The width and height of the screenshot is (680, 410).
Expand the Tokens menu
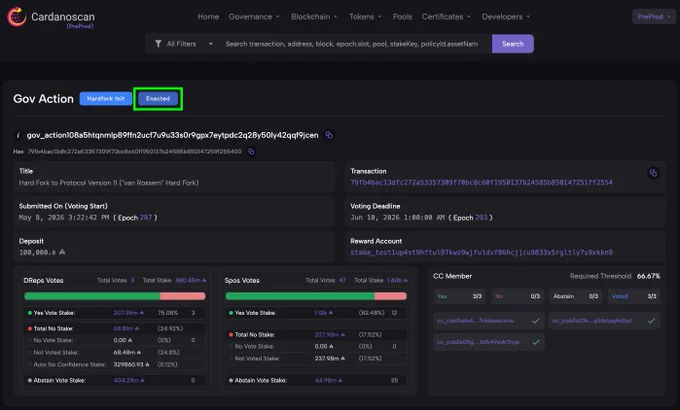click(x=365, y=17)
